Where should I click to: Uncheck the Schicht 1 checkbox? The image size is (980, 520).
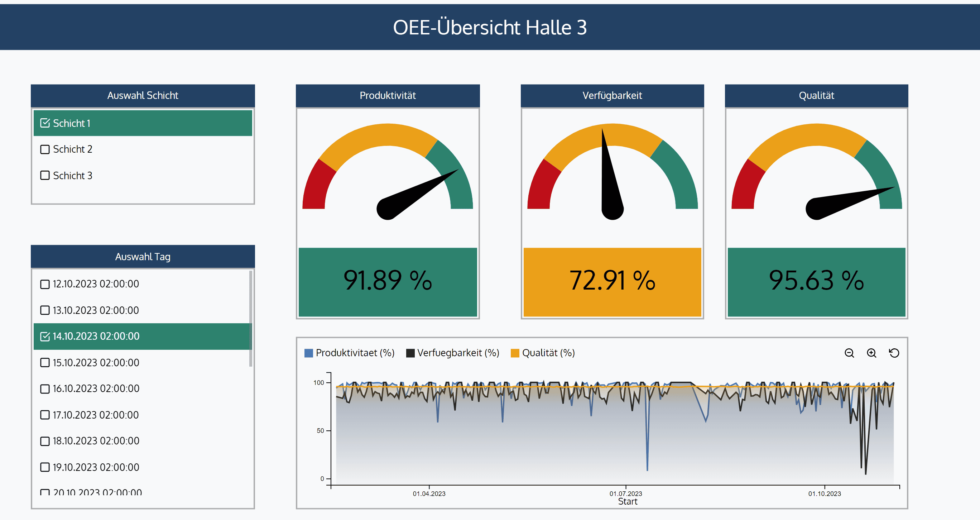click(x=45, y=123)
